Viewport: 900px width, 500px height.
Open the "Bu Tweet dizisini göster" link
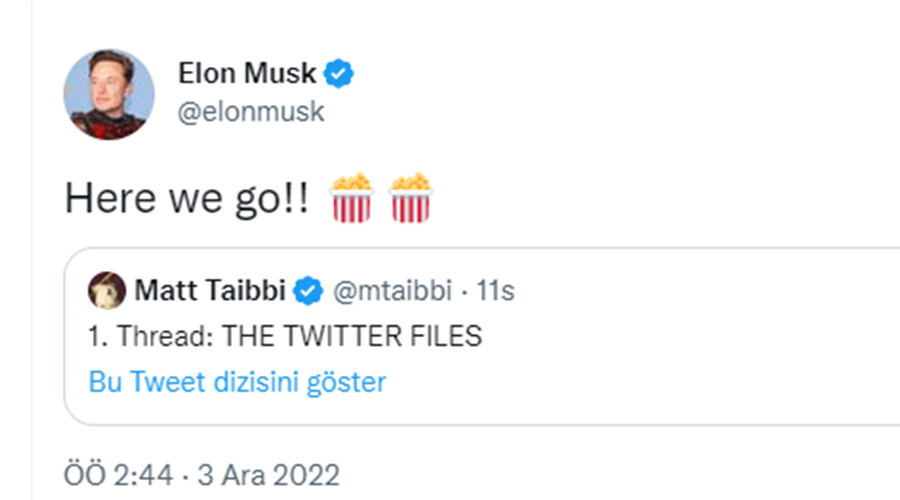pos(237,382)
